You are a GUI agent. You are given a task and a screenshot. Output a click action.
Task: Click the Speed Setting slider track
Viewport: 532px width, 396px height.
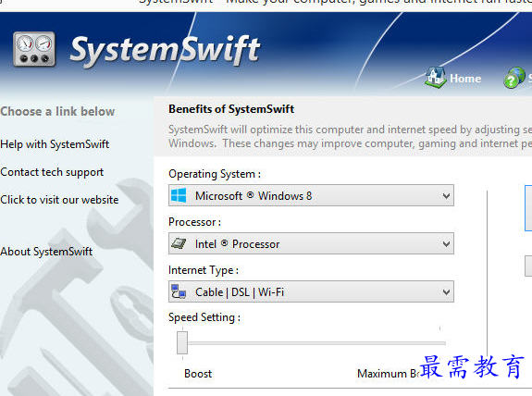(316, 343)
